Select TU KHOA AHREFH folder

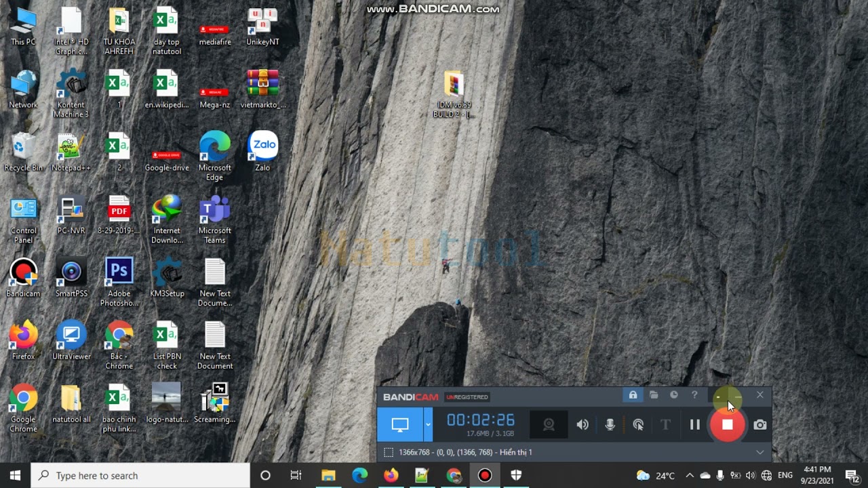119,32
